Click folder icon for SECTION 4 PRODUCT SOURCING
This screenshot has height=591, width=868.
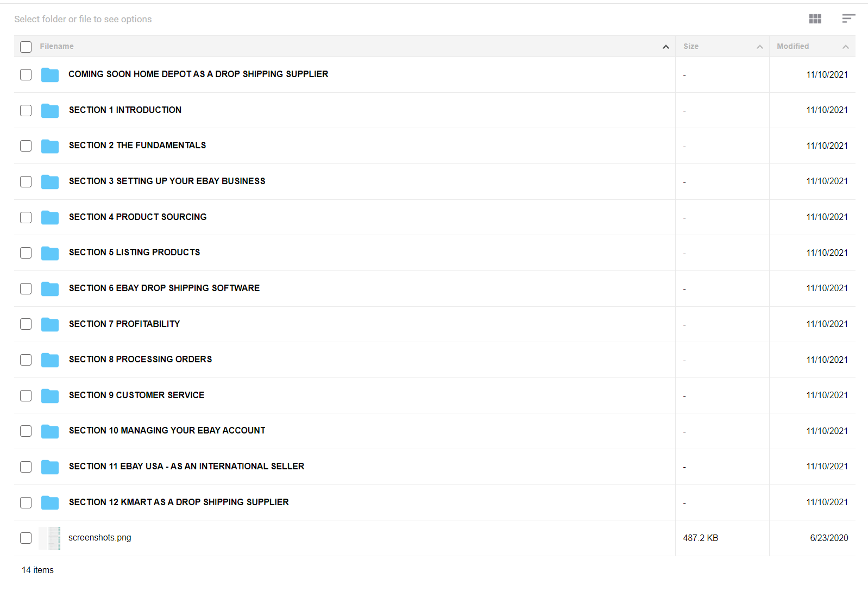50,217
